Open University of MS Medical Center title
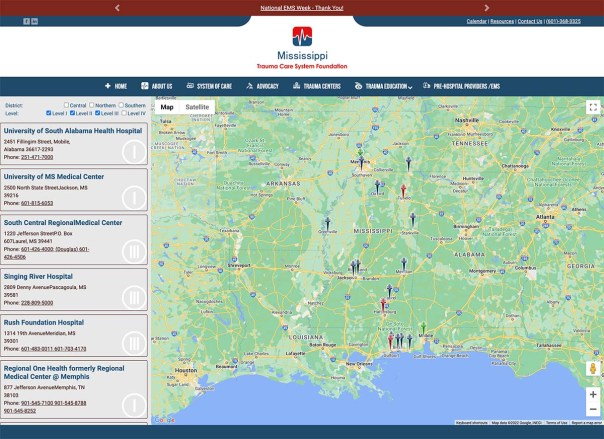Screen dimensions: 604x439 [x=54, y=176]
